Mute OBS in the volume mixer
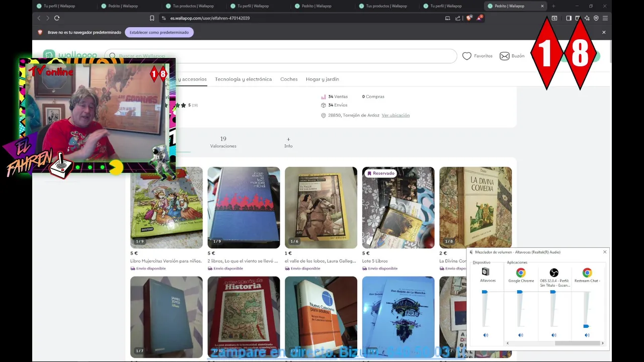The width and height of the screenshot is (644, 362). pos(554,335)
